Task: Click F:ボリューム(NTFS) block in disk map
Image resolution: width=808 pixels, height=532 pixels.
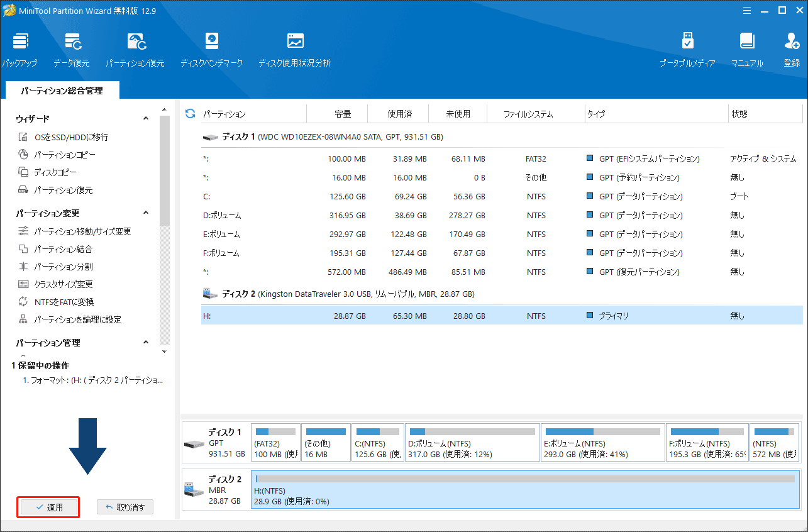Action: click(707, 443)
